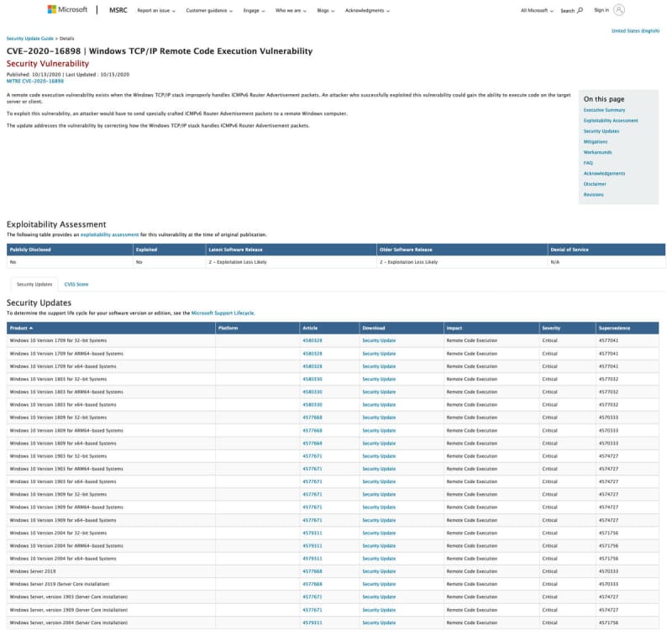Screen dimensions: 672x636
Task: Open article 4580328 for 1709 32-bit
Action: pos(312,340)
